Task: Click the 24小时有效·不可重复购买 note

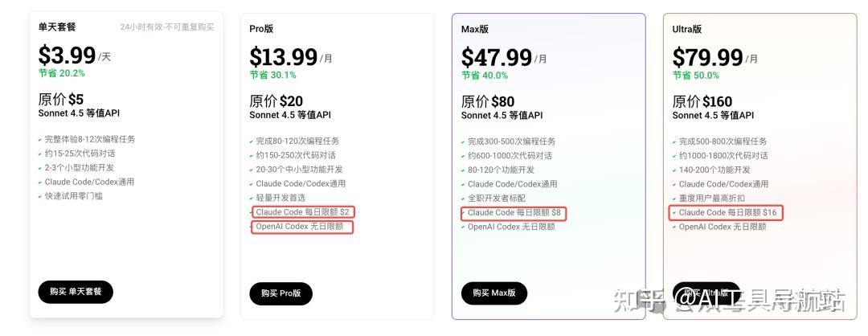Action: coord(167,27)
